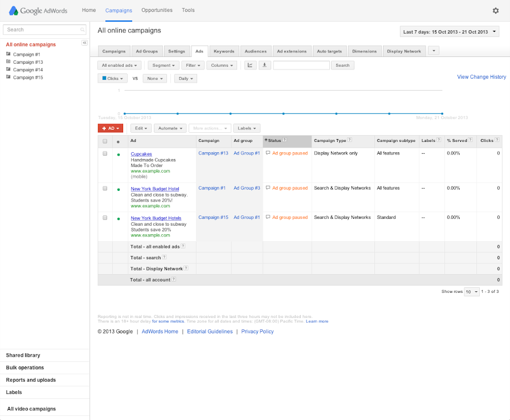This screenshot has width=510, height=420.
Task: Click the download report icon
Action: coord(264,66)
